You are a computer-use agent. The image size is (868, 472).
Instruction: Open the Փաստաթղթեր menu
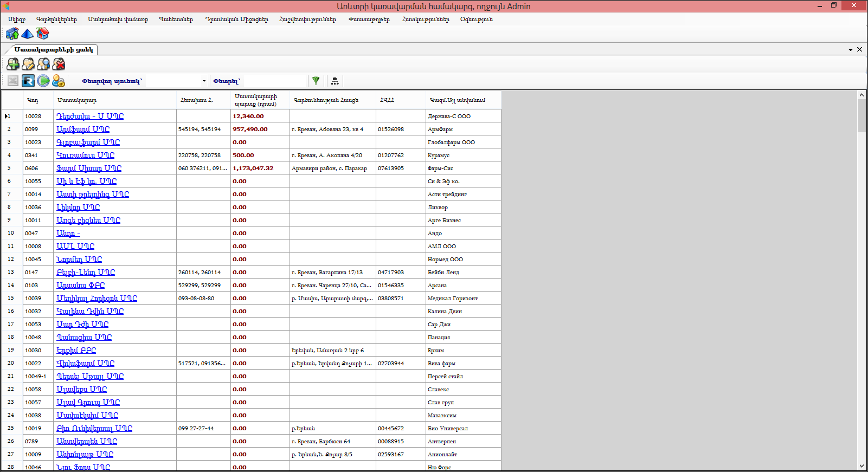(x=369, y=20)
